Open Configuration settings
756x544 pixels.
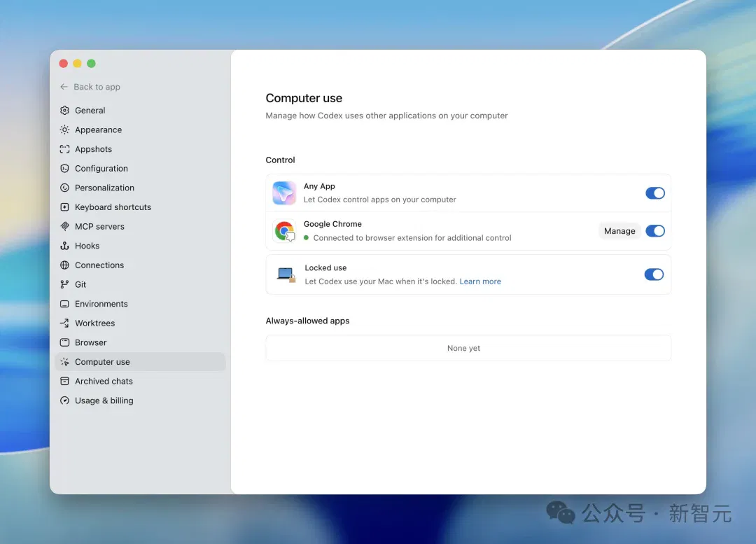pyautogui.click(x=140, y=168)
